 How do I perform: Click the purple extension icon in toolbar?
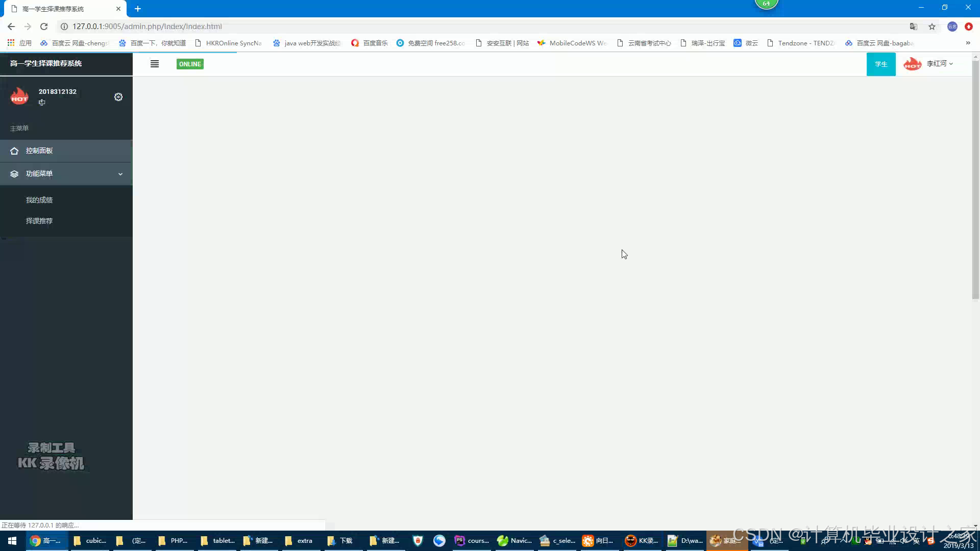pyautogui.click(x=952, y=27)
